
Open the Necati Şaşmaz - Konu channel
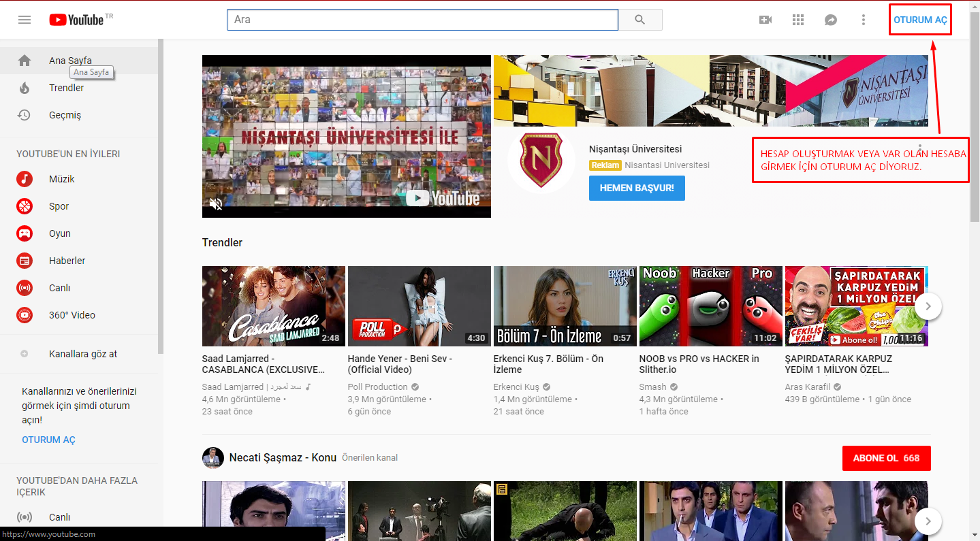tap(283, 457)
